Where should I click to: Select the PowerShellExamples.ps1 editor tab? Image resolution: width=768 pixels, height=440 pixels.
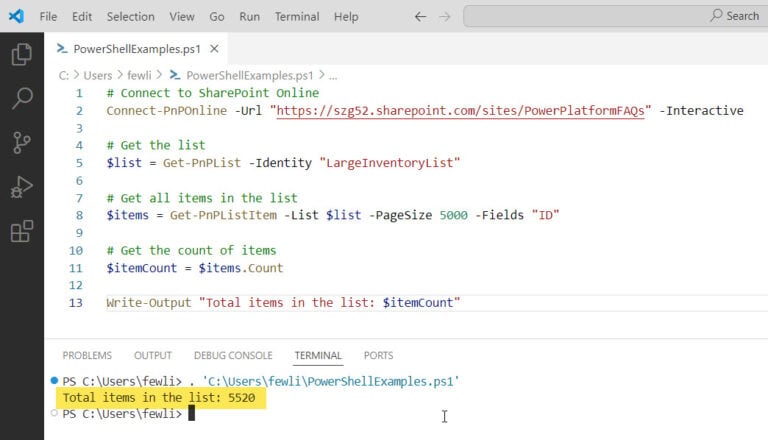[137, 49]
